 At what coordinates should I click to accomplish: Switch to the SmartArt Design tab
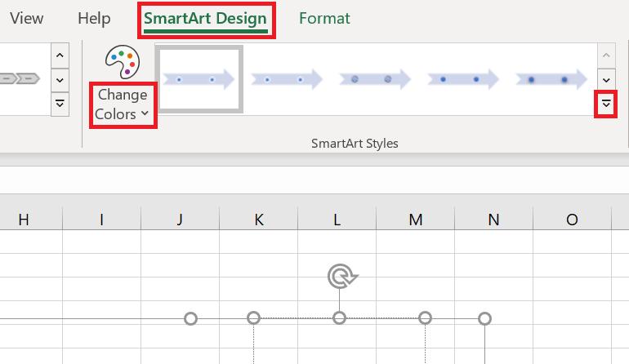point(205,20)
